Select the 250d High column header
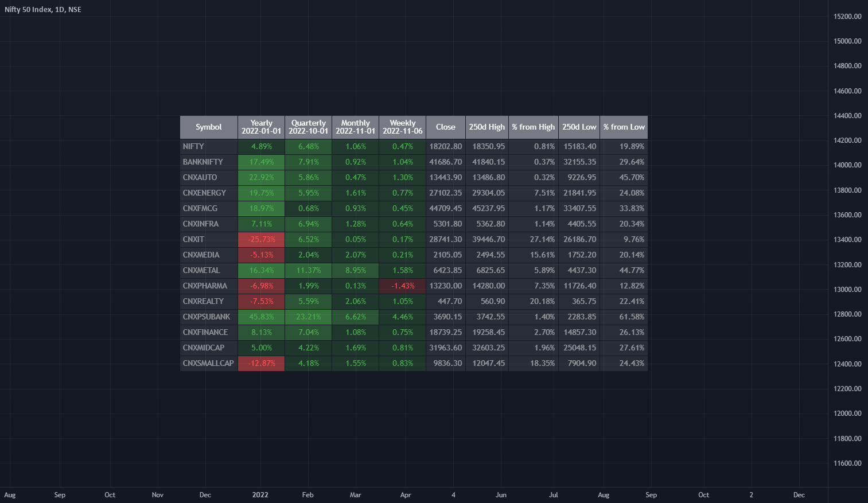 (487, 127)
